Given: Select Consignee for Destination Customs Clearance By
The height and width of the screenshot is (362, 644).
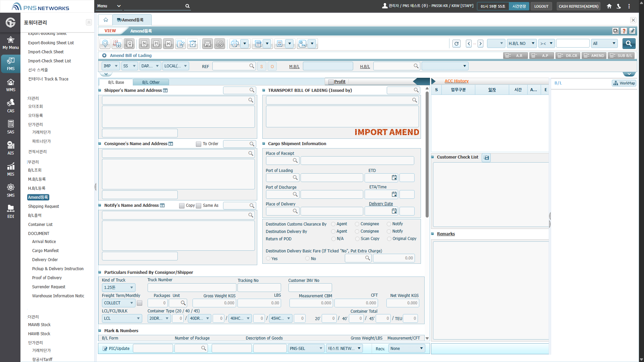Looking at the screenshot, I should pyautogui.click(x=357, y=224).
